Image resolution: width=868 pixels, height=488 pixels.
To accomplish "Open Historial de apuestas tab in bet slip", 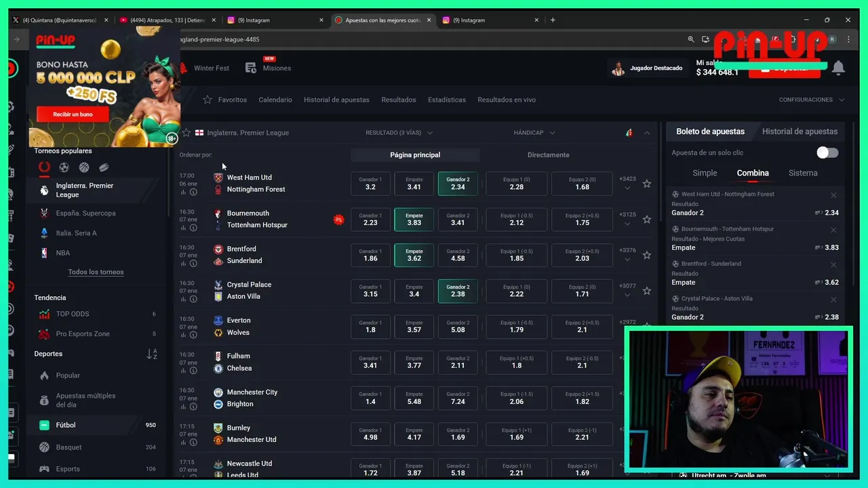I will pos(800,131).
